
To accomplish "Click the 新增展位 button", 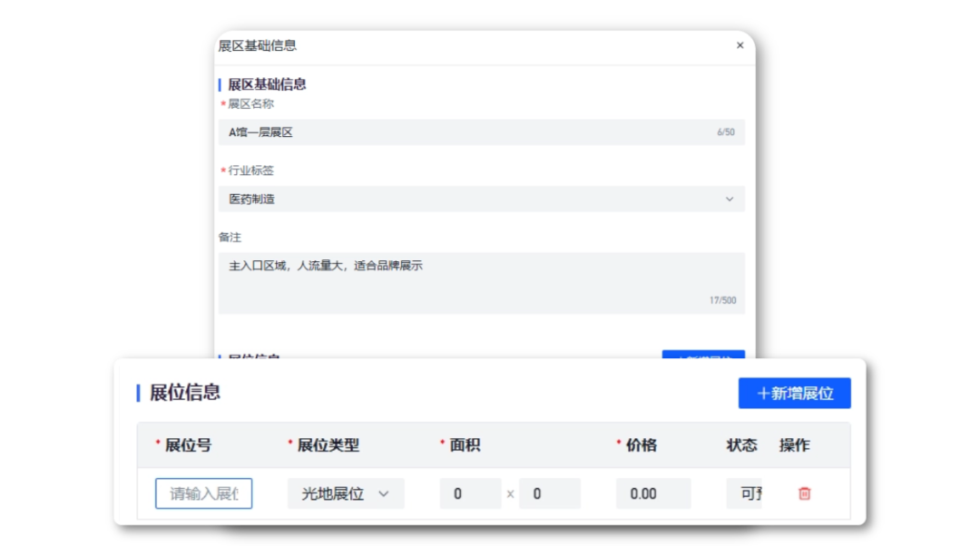I will [795, 393].
